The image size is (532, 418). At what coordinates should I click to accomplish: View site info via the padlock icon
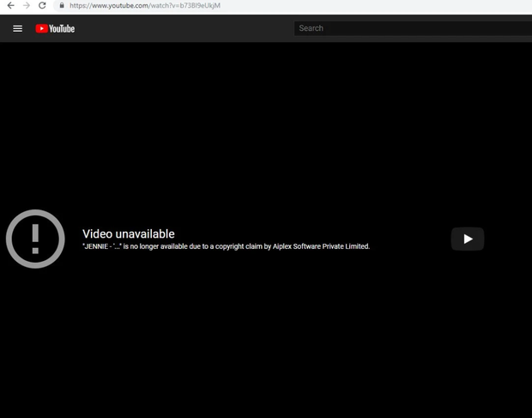(62, 5)
